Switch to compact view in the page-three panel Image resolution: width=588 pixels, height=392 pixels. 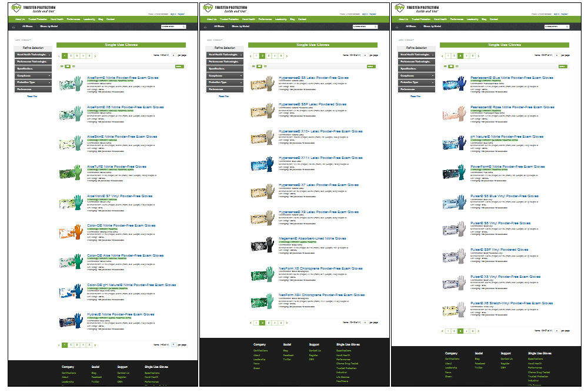click(x=457, y=67)
